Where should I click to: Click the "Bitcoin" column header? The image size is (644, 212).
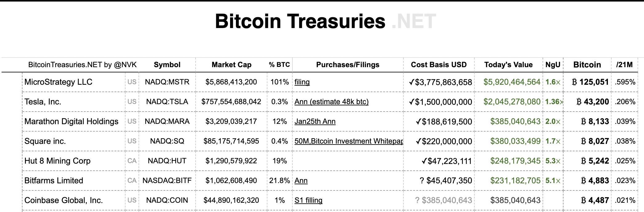(587, 65)
